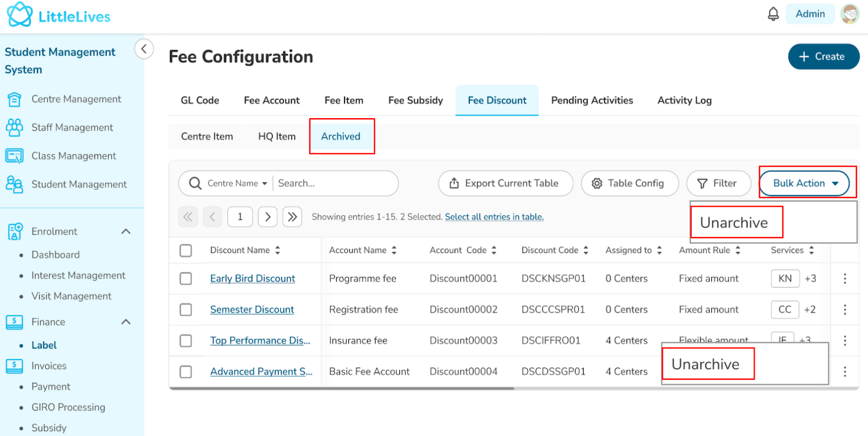868x436 pixels.
Task: Sort by Discount Name column
Action: [x=277, y=250]
